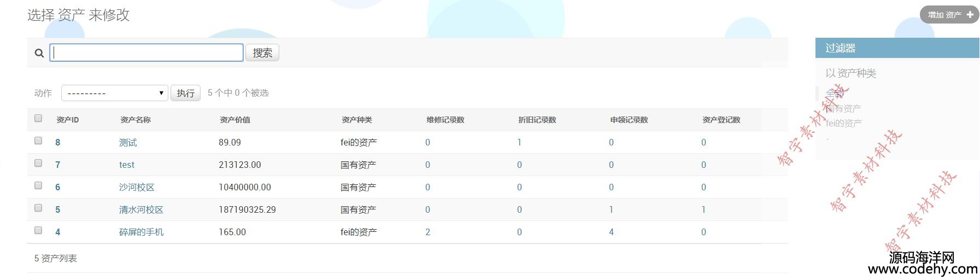Sort by 资产名称 column header

(x=136, y=120)
